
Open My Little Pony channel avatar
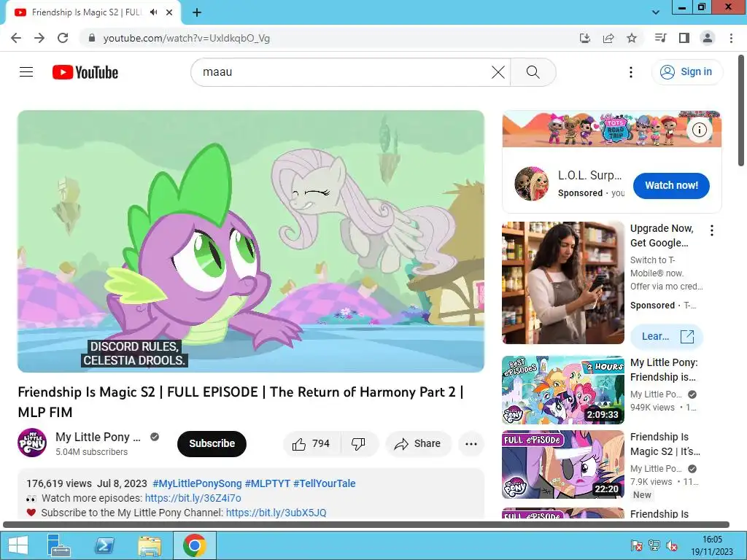click(32, 443)
